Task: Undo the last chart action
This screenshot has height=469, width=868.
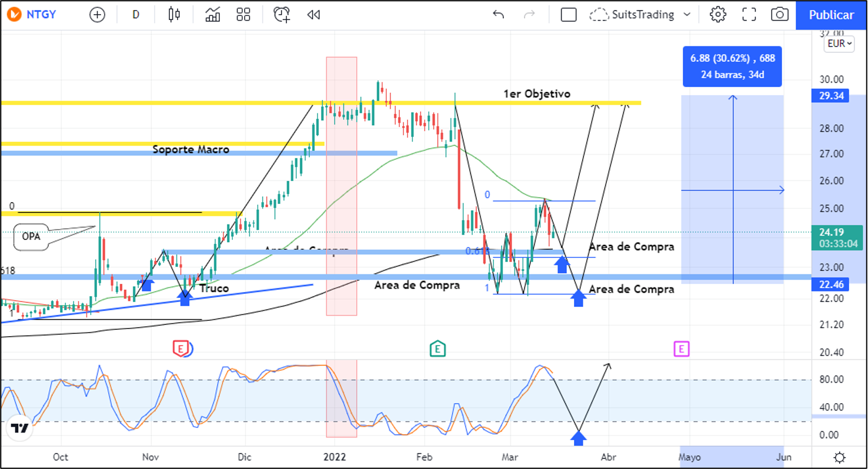Action: [x=498, y=15]
